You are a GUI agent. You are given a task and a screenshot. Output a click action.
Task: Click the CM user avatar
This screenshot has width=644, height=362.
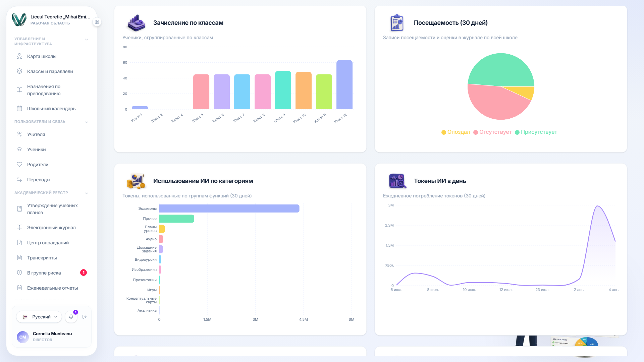tap(23, 337)
